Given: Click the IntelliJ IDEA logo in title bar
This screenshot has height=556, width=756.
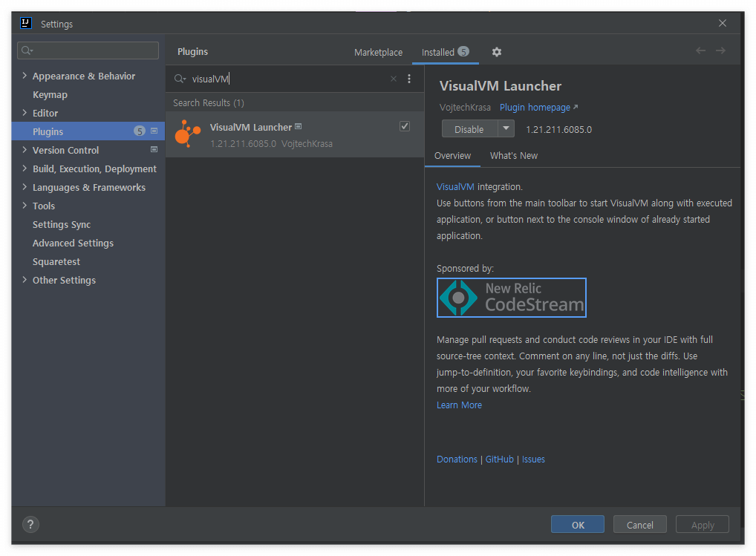Looking at the screenshot, I should point(26,23).
